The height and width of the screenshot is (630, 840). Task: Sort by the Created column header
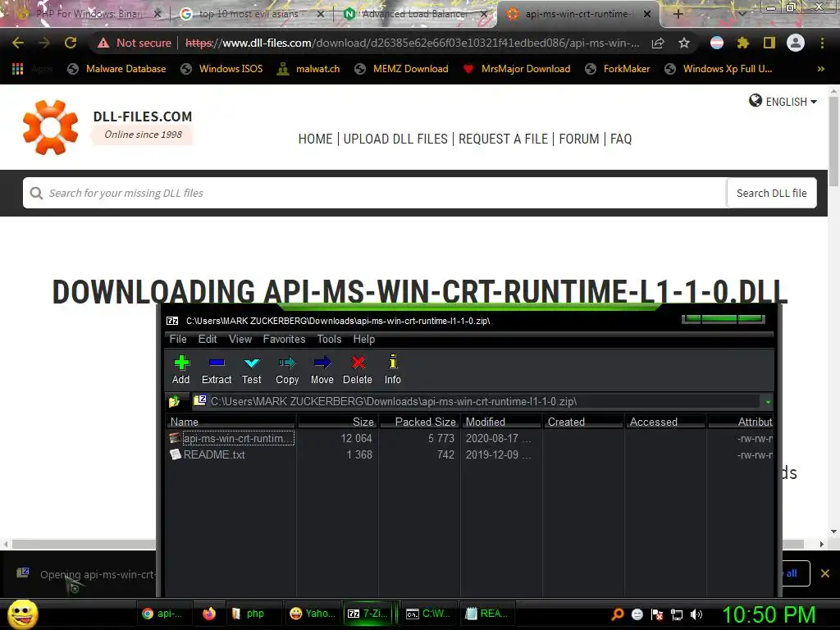click(x=583, y=422)
